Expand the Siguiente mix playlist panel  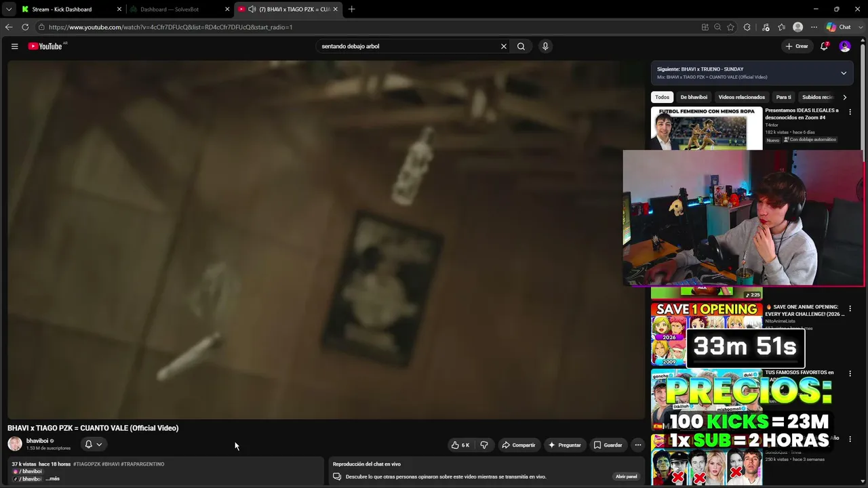pos(844,73)
